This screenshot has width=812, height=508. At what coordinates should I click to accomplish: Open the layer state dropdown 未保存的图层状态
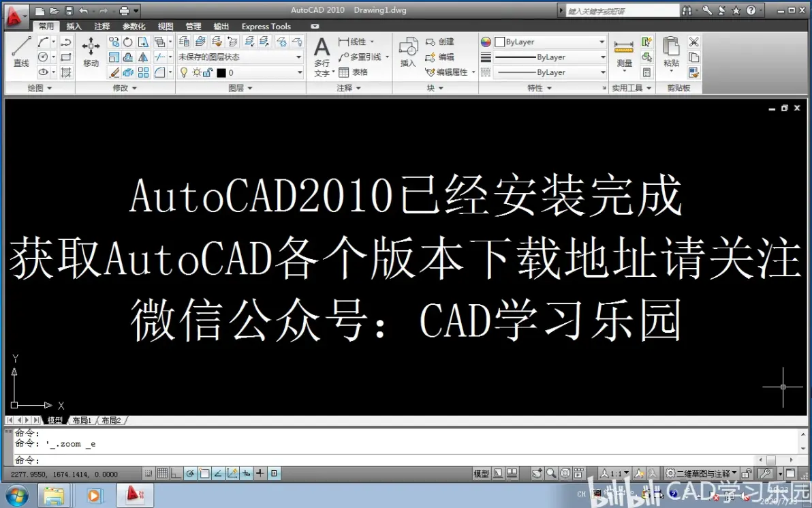click(x=240, y=57)
